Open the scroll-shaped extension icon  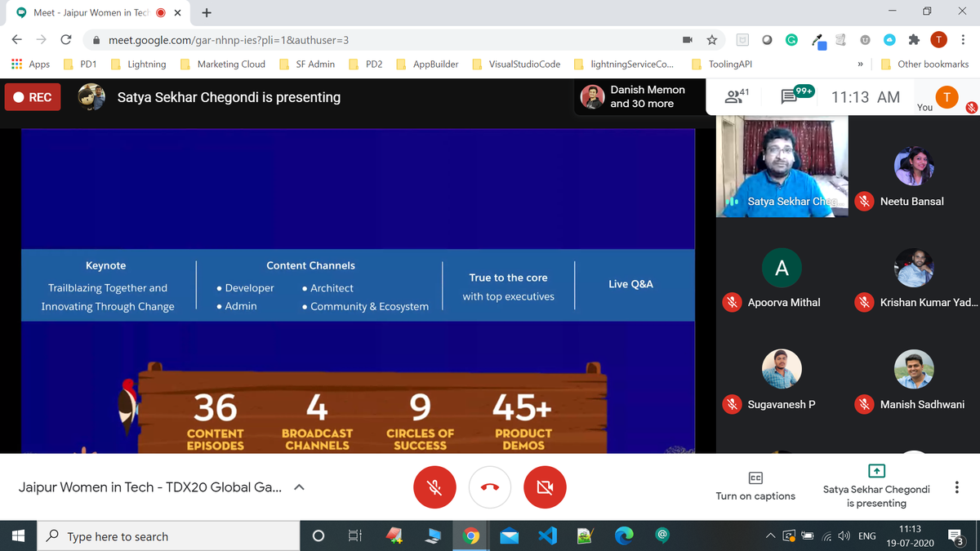coord(840,39)
